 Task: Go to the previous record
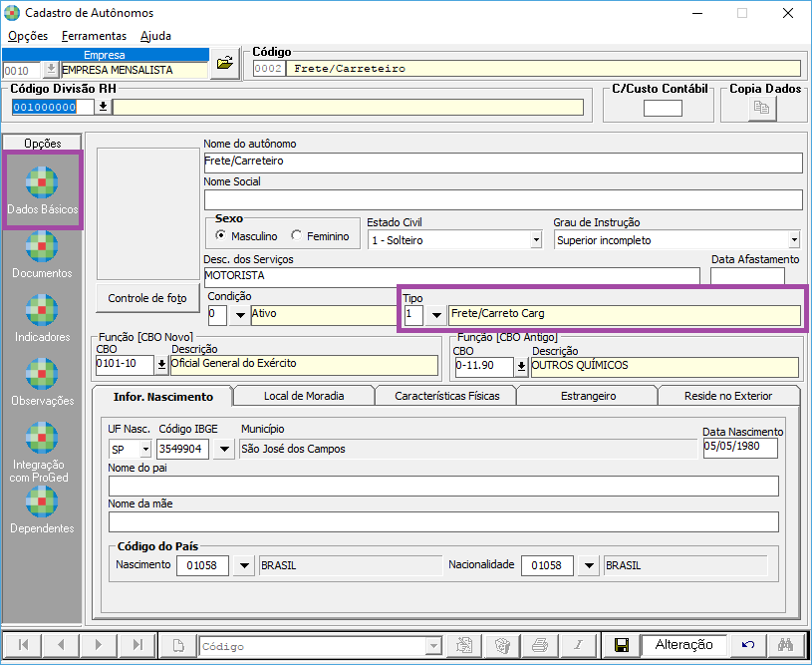[x=61, y=644]
